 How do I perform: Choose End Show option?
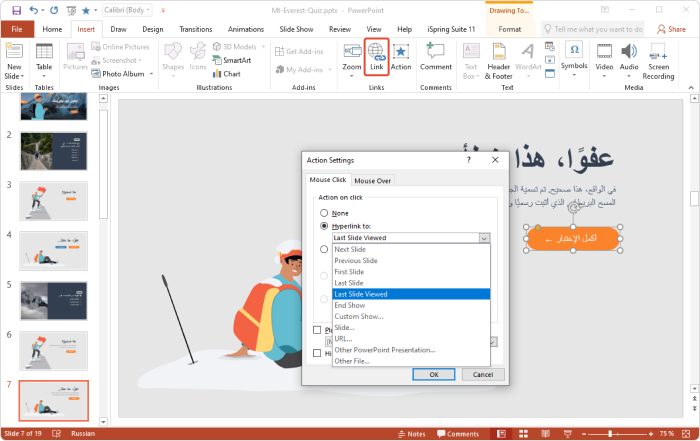(411, 305)
